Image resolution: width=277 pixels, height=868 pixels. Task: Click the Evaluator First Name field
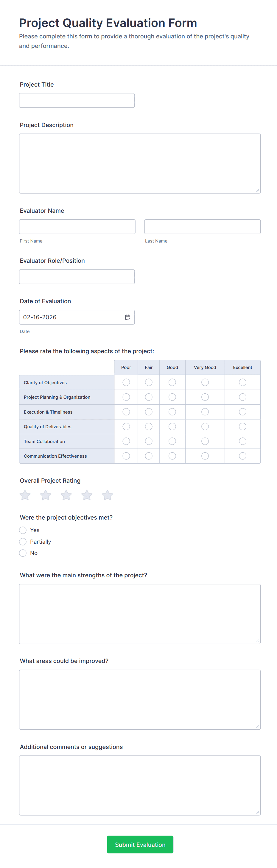coord(77,226)
